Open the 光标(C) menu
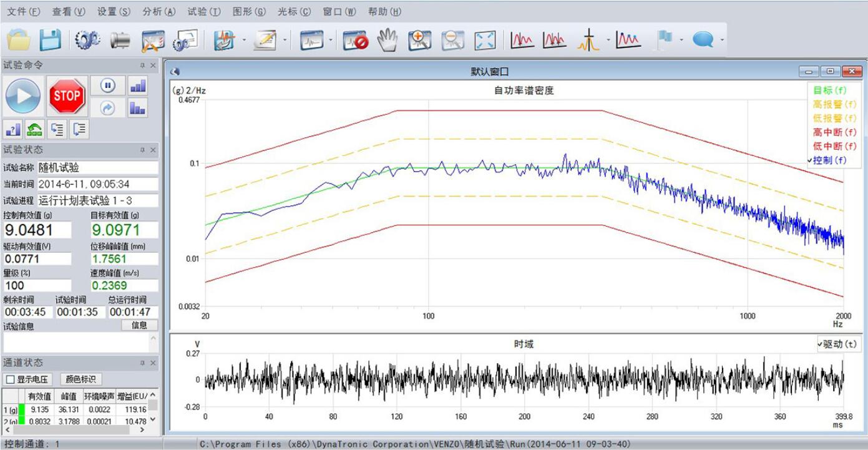Screen dimensions: 868x450 (x=294, y=12)
